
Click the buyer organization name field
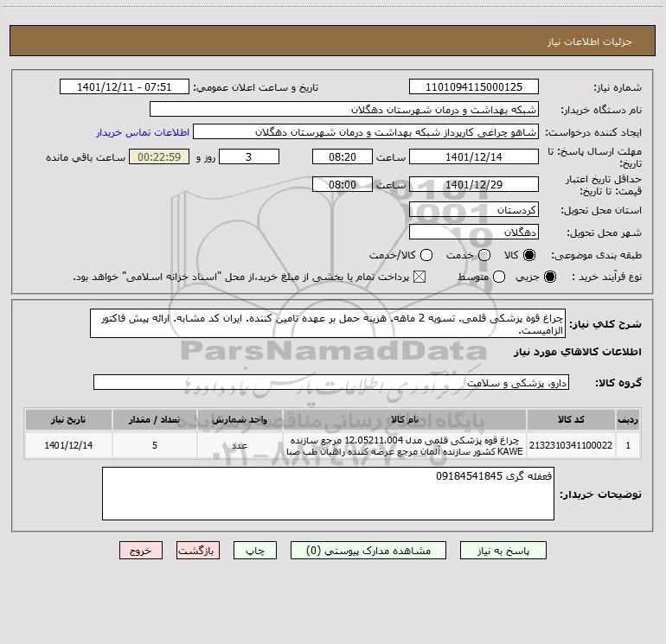coord(344,110)
